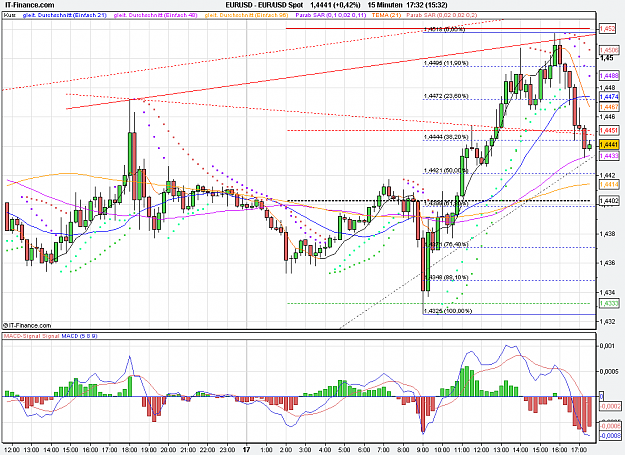Select the blue 'gleit. Durchschnitt (Einfach 21)' legend

(65, 15)
